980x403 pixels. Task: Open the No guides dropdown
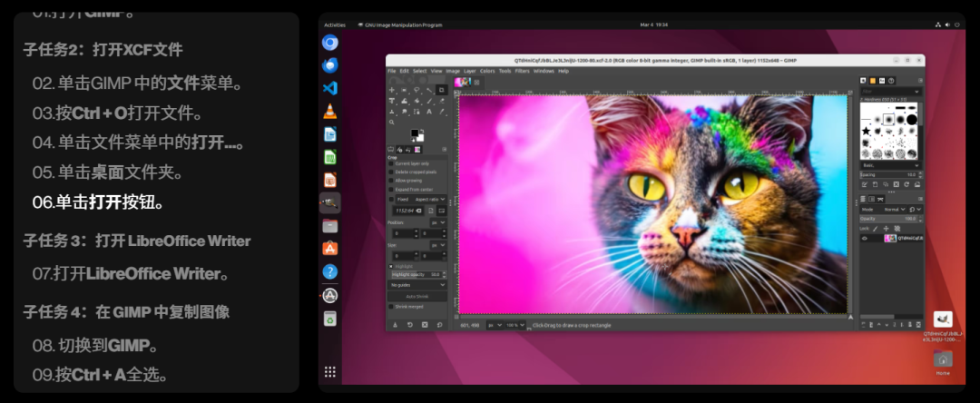(417, 286)
